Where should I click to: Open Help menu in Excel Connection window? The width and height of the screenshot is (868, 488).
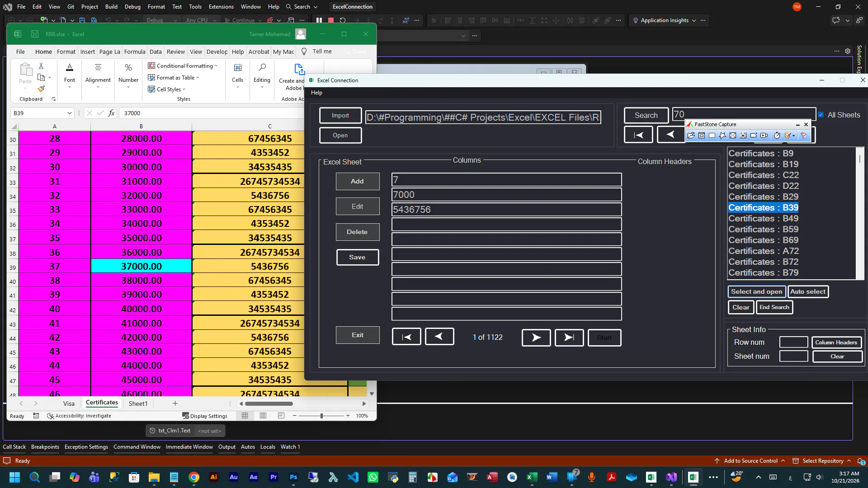pyautogui.click(x=316, y=93)
